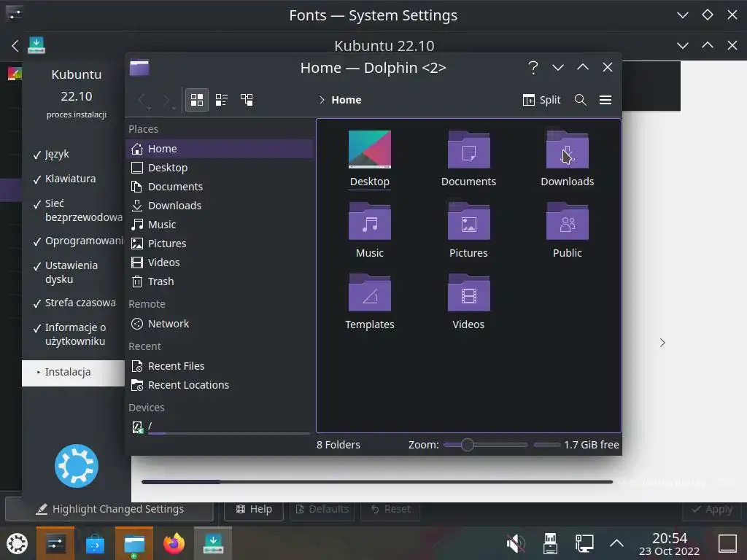747x560 pixels.
Task: Click installer slideshow next arrow
Action: tap(662, 343)
